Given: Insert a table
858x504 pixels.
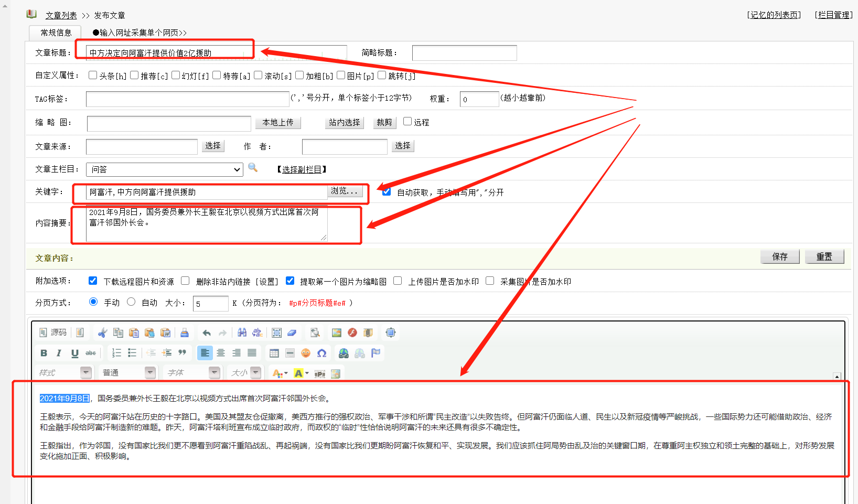Looking at the screenshot, I should [274, 353].
